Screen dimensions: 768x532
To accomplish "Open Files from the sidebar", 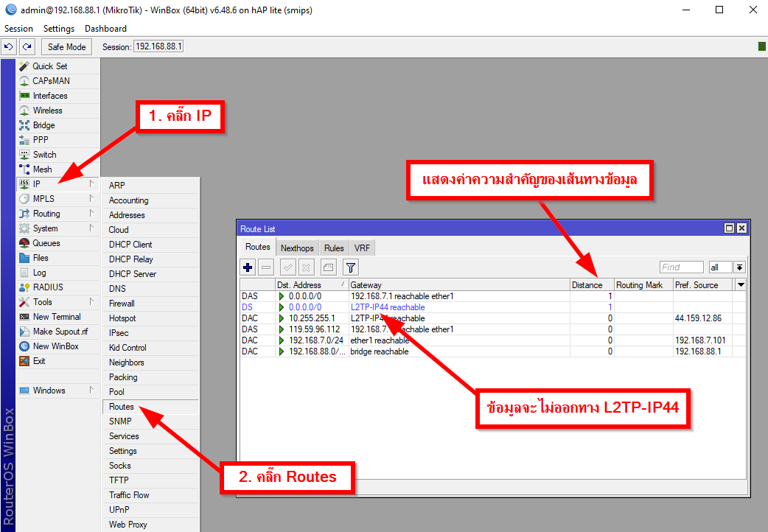I will [57, 258].
